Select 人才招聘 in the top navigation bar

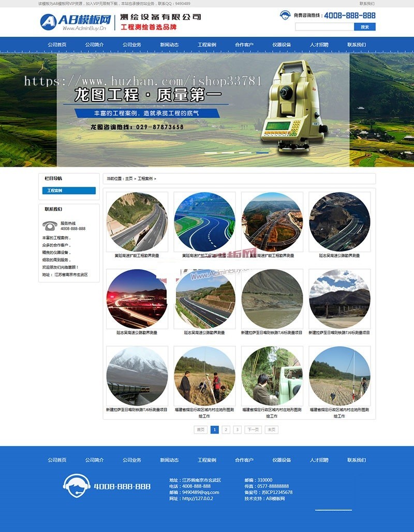coord(319,45)
